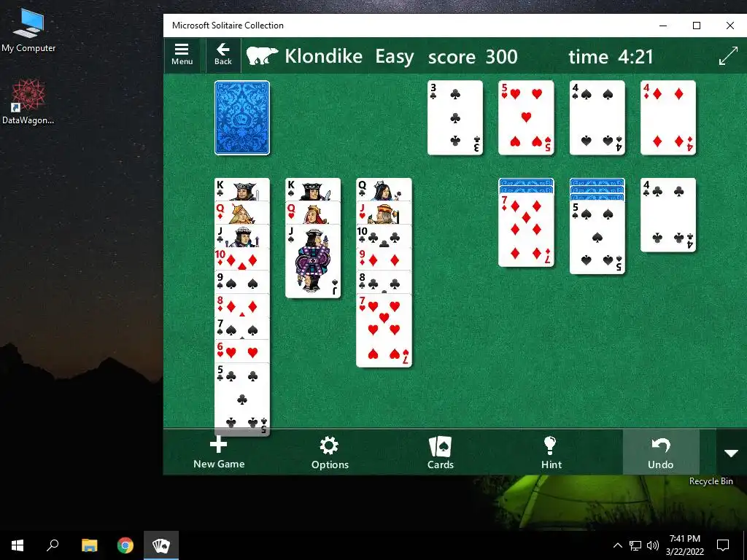Click the Easy difficulty label
The height and width of the screenshot is (560, 747).
(395, 57)
